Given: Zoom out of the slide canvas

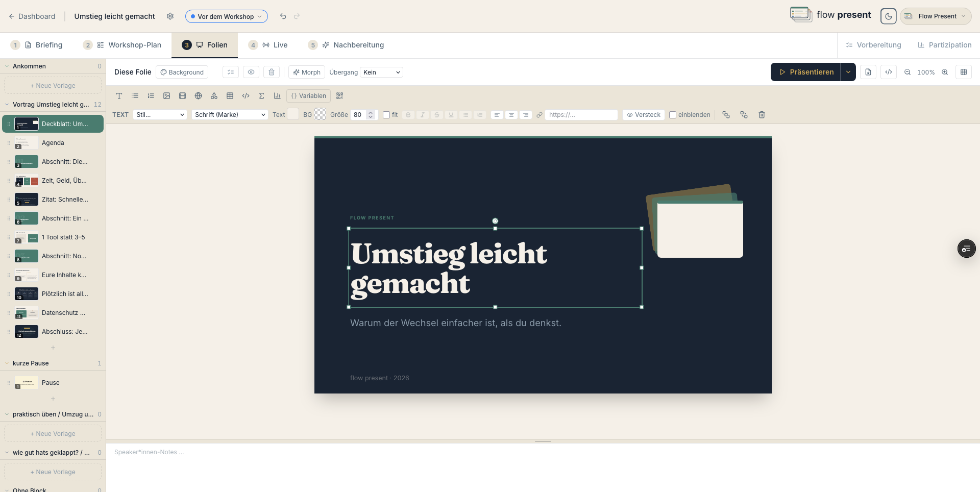Looking at the screenshot, I should (x=908, y=72).
